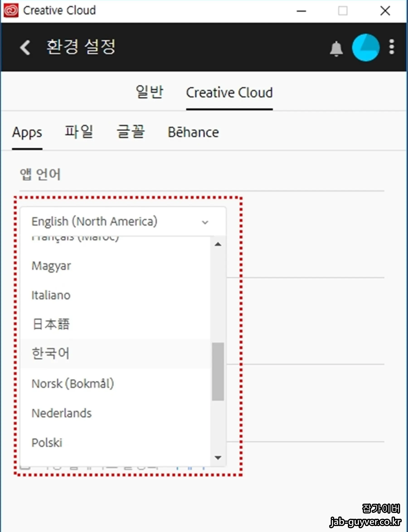Click the language list scroll-down arrow
This screenshot has height=532, width=408.
point(218,458)
